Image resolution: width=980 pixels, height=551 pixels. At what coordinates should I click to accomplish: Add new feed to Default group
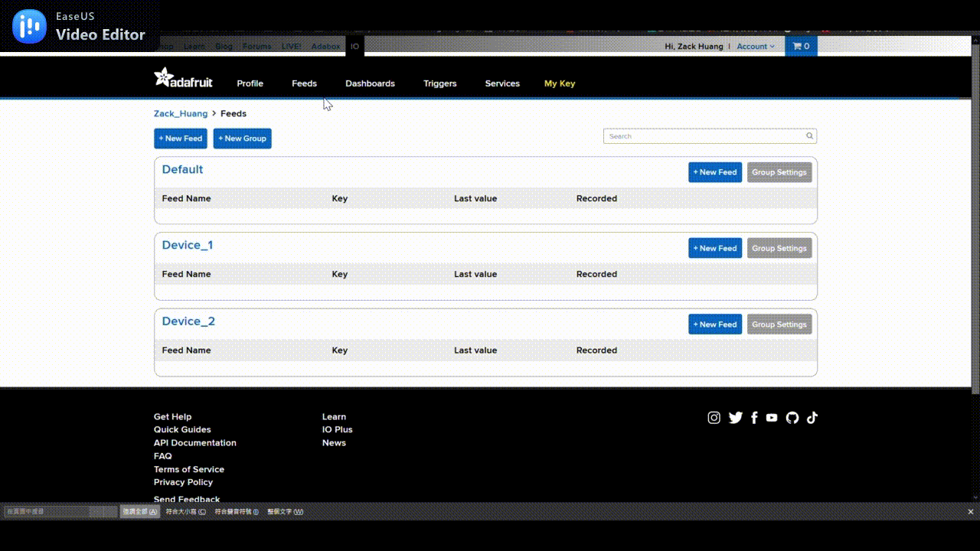tap(715, 172)
